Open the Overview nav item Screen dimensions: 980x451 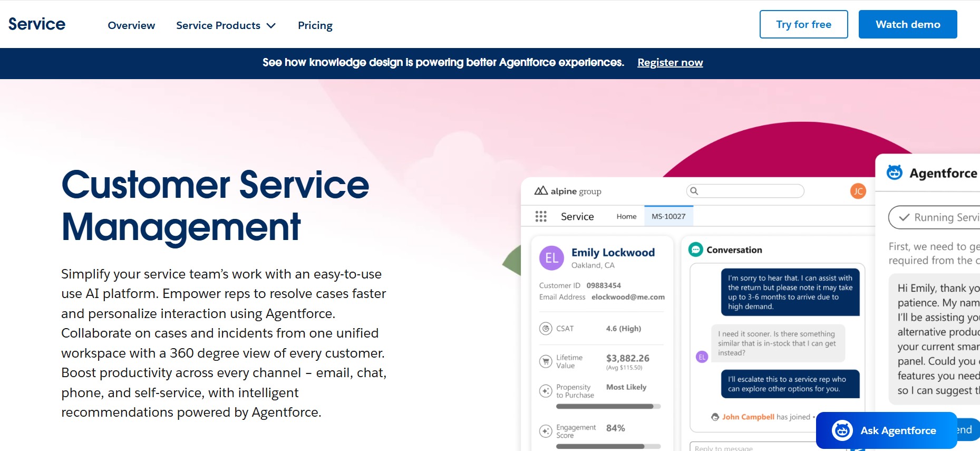[131, 25]
